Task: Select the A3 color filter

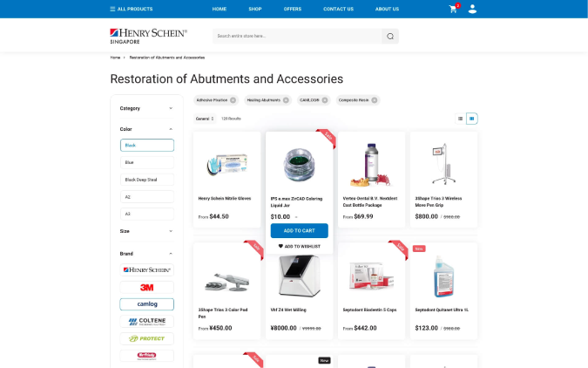Action: coord(147,214)
